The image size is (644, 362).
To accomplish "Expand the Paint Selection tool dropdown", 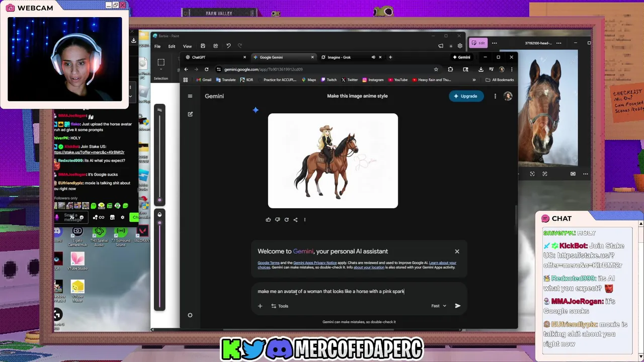I will (161, 70).
